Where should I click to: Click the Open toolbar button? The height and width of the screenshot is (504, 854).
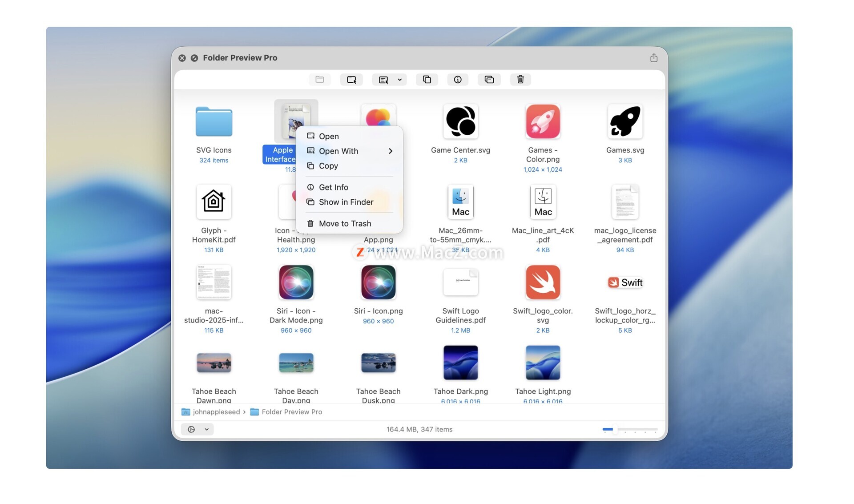[x=351, y=80]
